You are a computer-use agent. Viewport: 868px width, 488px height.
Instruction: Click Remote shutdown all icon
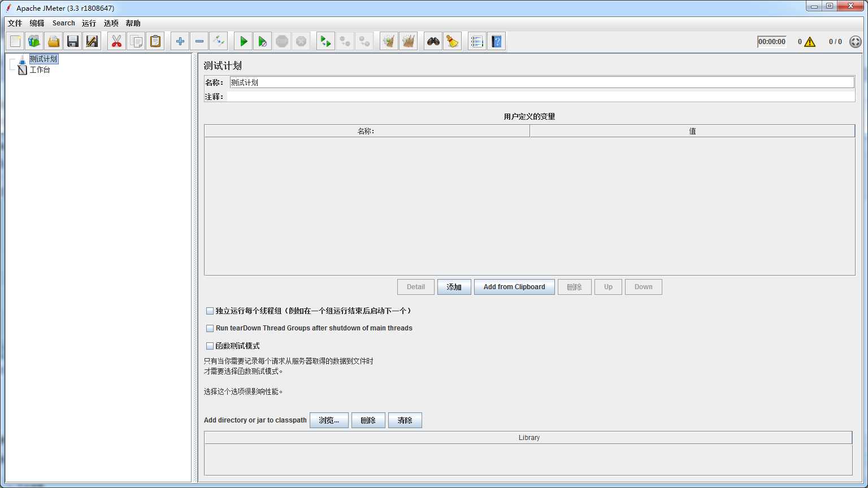click(364, 41)
